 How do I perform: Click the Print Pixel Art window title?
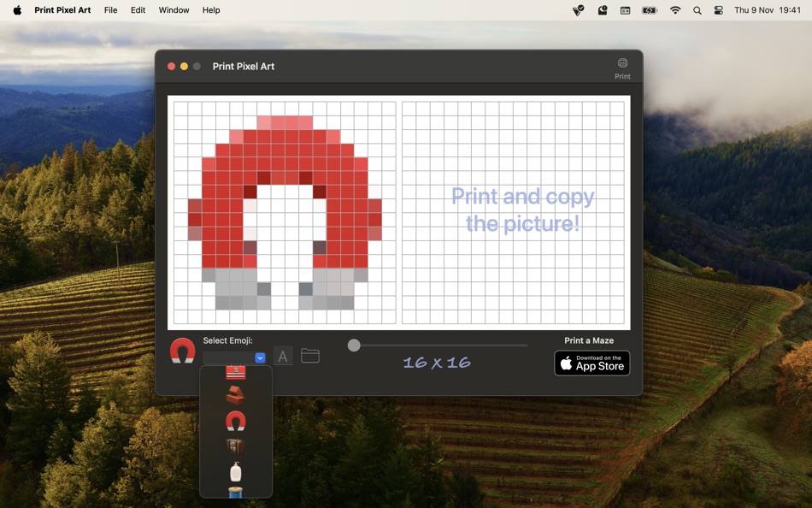pos(244,67)
